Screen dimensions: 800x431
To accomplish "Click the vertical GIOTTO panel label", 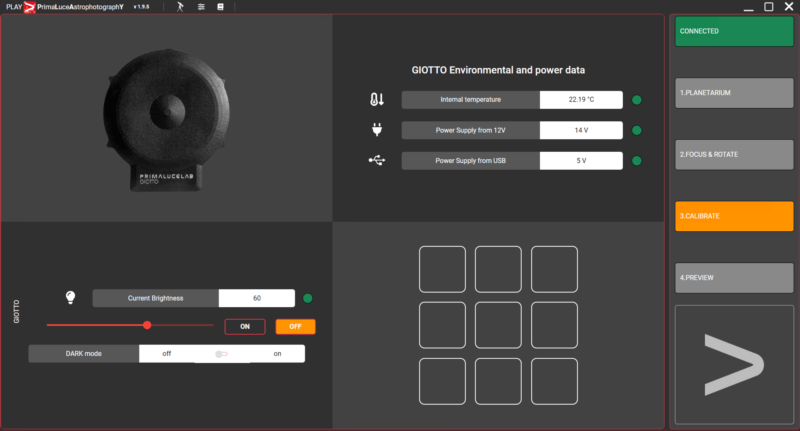I will (16, 311).
